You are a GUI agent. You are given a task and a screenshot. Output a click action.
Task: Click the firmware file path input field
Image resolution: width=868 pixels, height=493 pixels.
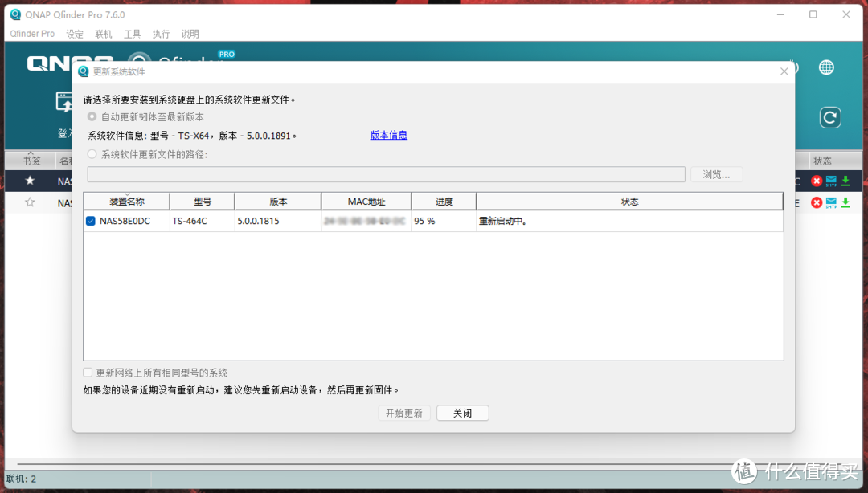point(386,174)
